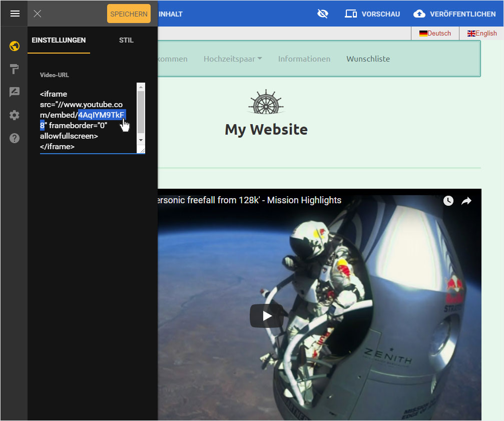Grab the textarea resize handle corner
Viewport: 504px width, 421px height.
pyautogui.click(x=142, y=150)
